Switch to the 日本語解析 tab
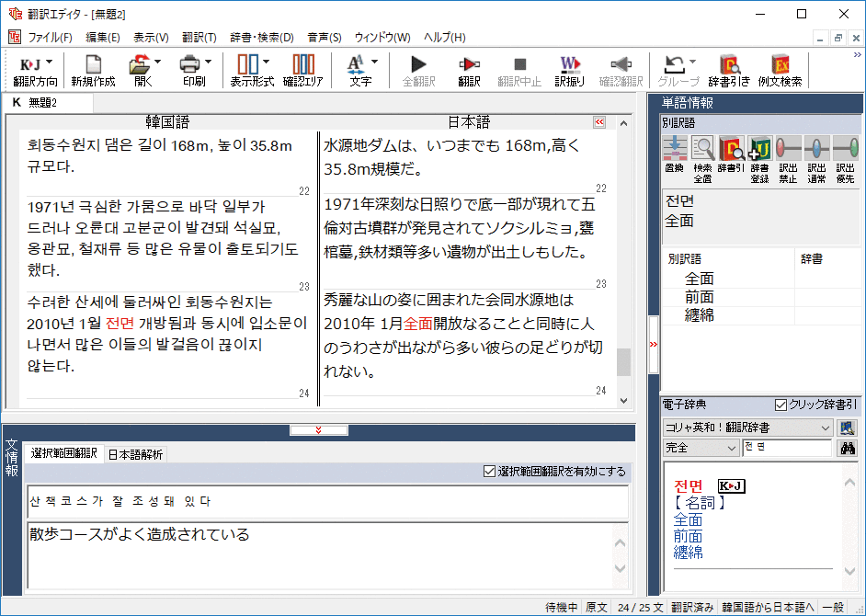 [x=135, y=454]
